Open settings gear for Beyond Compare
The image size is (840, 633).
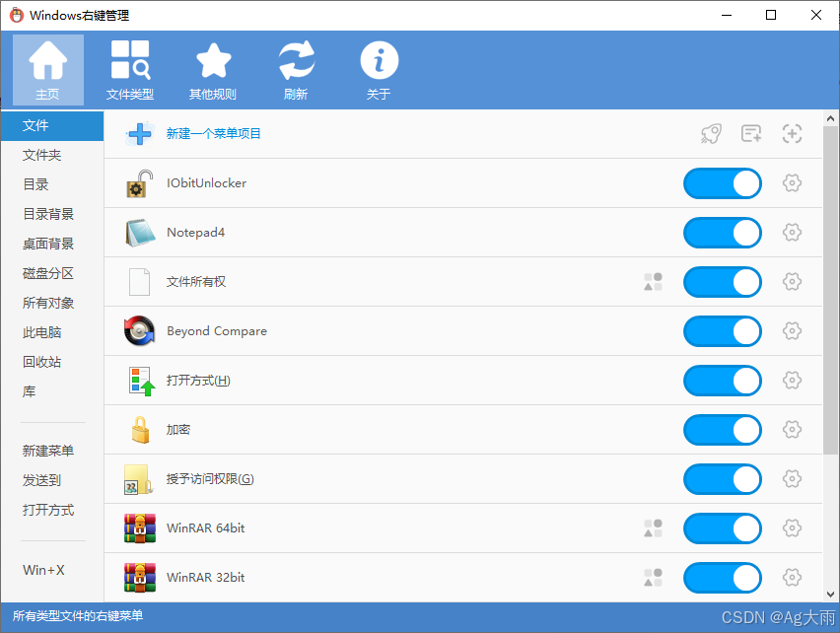coord(792,331)
